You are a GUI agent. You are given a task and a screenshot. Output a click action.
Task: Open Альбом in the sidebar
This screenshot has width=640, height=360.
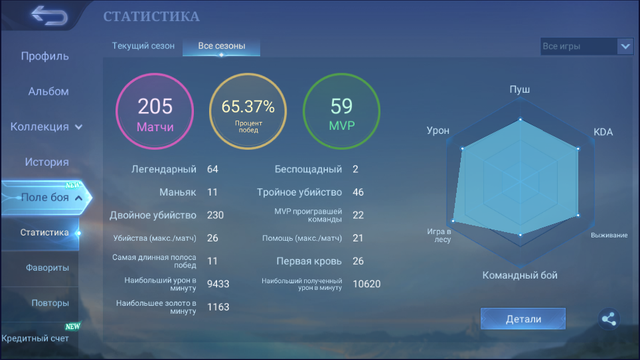point(48,91)
